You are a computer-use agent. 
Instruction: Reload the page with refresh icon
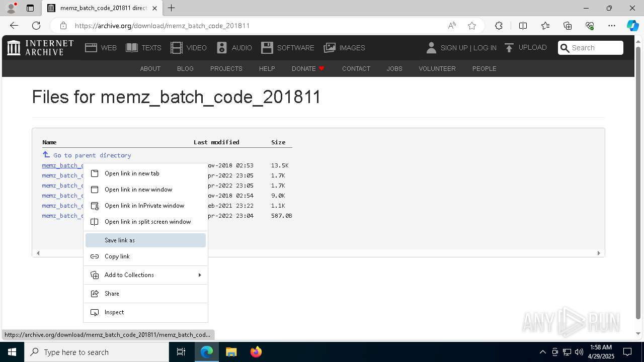pos(36,26)
